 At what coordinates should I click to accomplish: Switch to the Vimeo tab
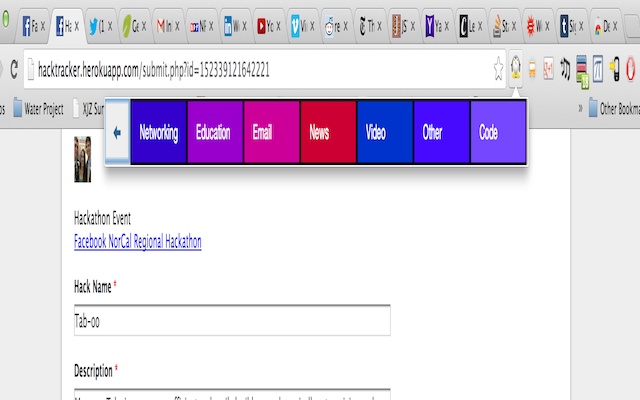302,27
